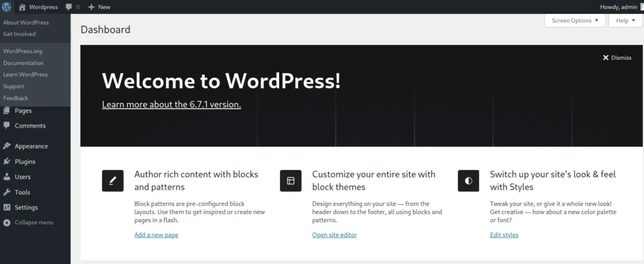Click the X icon beside Dismiss
Screen dimensions: 644x264
(x=606, y=57)
